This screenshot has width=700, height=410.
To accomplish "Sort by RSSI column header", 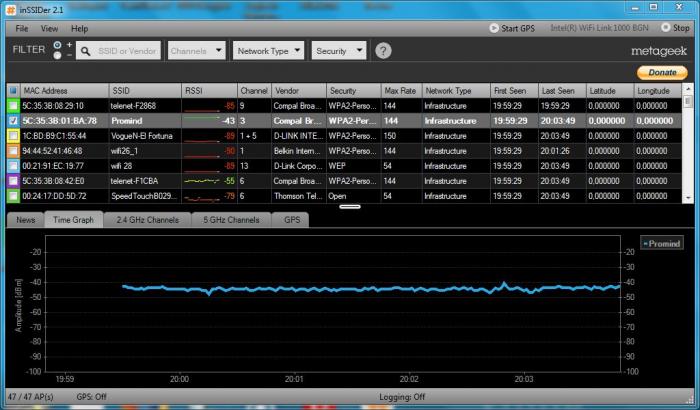I will click(x=209, y=91).
